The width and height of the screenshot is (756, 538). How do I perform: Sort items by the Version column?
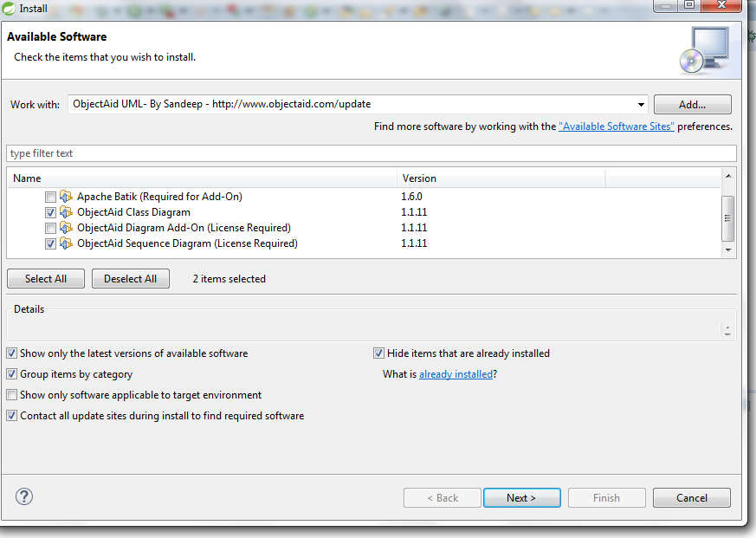[x=419, y=178]
